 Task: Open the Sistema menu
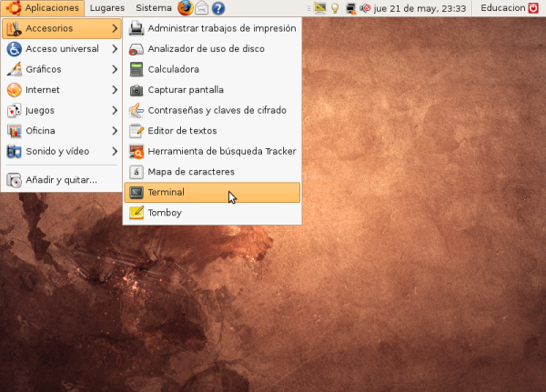pyautogui.click(x=153, y=8)
